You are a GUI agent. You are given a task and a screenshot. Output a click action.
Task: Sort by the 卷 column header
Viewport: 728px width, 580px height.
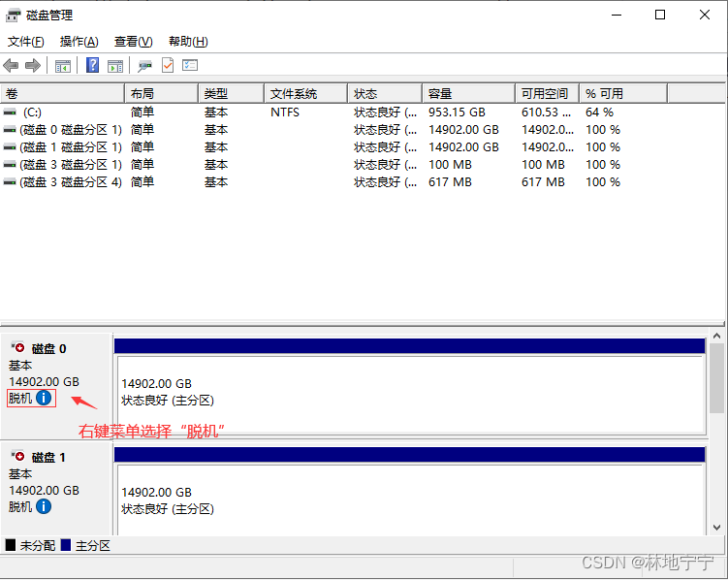pos(62,94)
